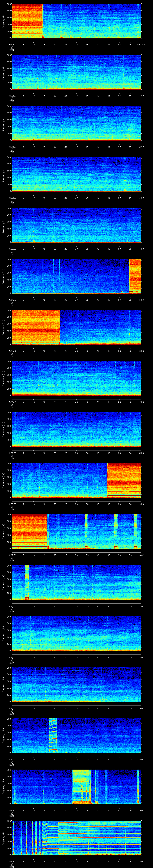Click the "16:00" end label of the last spectrogram
The width and height of the screenshot is (153, 868).
(141, 861)
